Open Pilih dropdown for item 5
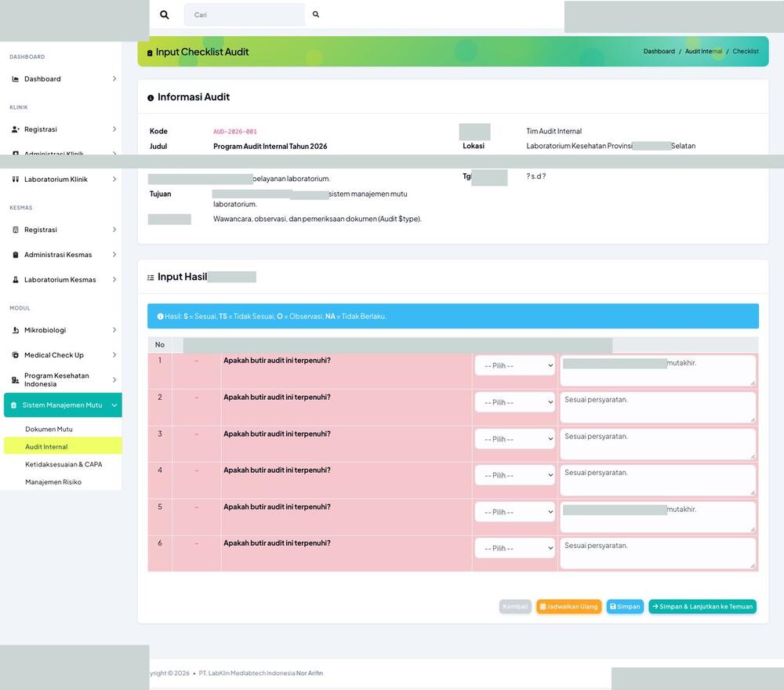 [x=515, y=513]
